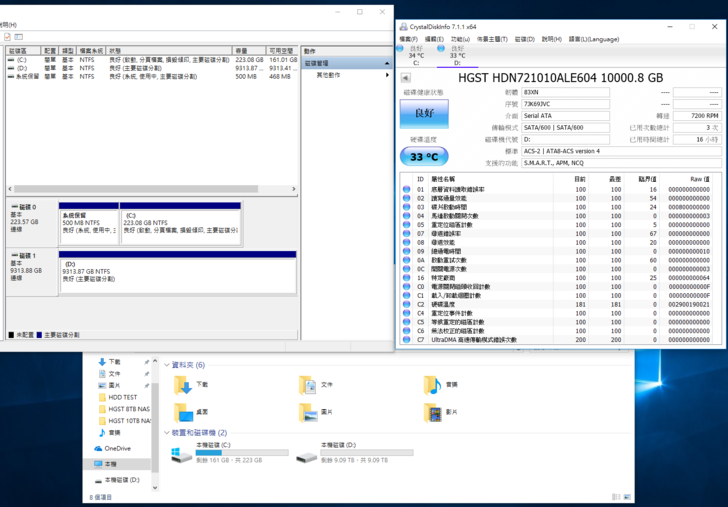
Task: Go to previous disk with left arrow
Action: 406,77
